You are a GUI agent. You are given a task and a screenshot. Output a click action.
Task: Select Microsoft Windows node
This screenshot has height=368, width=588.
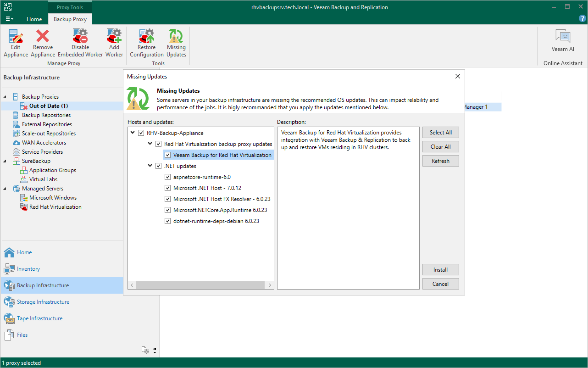point(53,198)
